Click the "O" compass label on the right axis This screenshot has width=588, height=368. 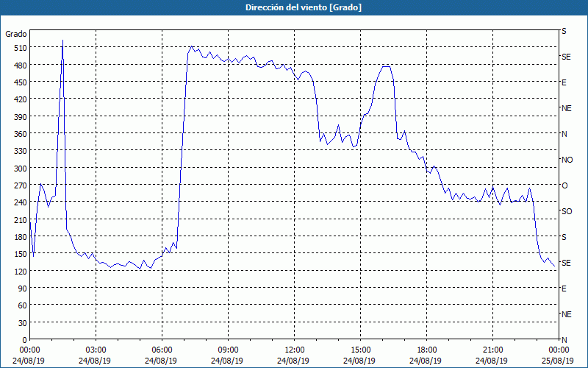(x=564, y=185)
